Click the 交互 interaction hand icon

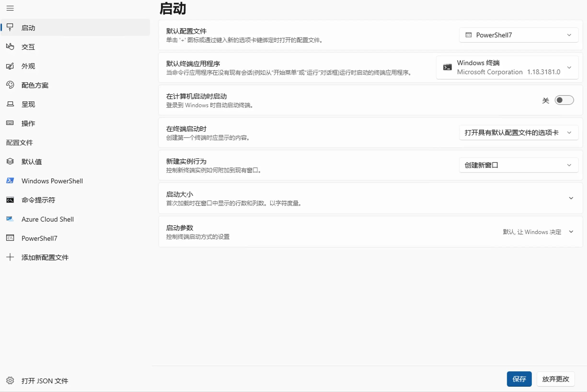coord(10,46)
